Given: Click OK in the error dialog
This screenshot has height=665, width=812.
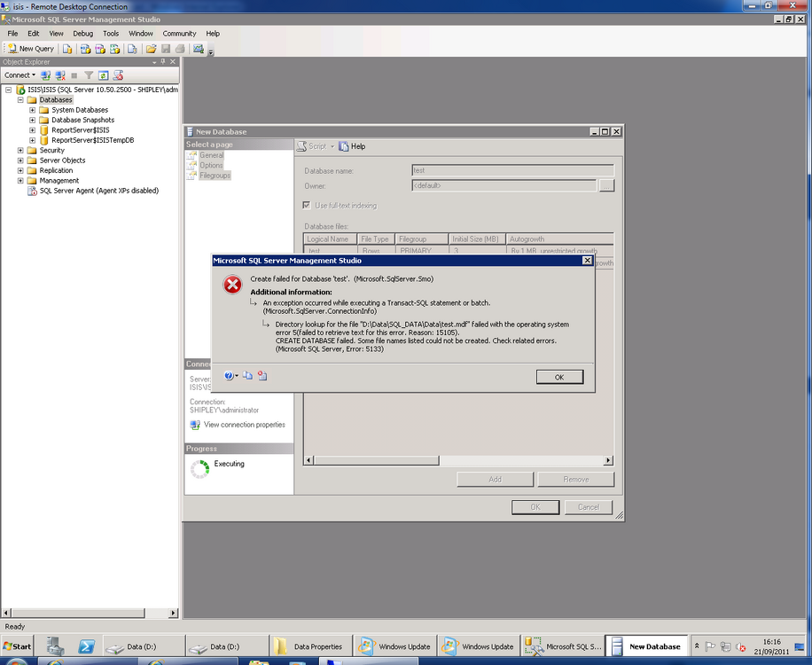Looking at the screenshot, I should [x=559, y=377].
